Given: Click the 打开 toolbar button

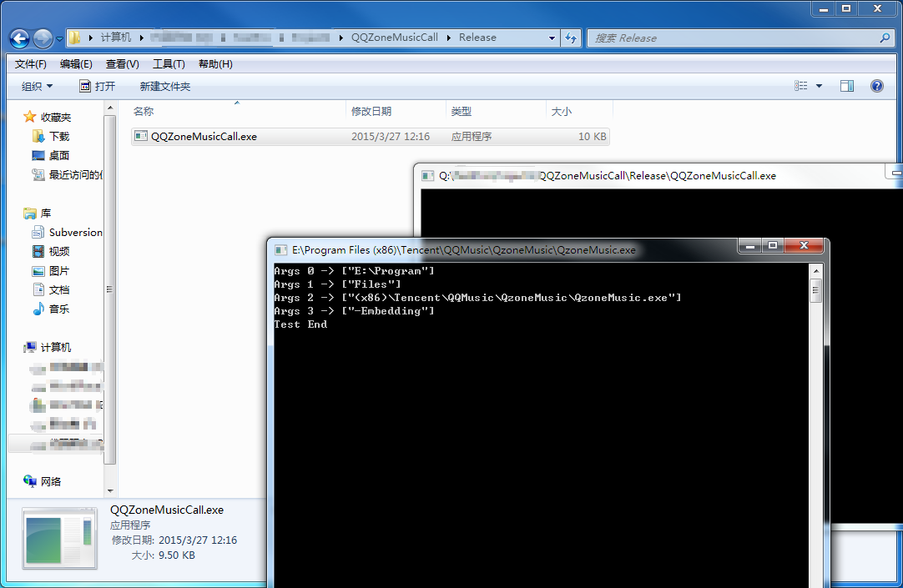Looking at the screenshot, I should coord(98,86).
